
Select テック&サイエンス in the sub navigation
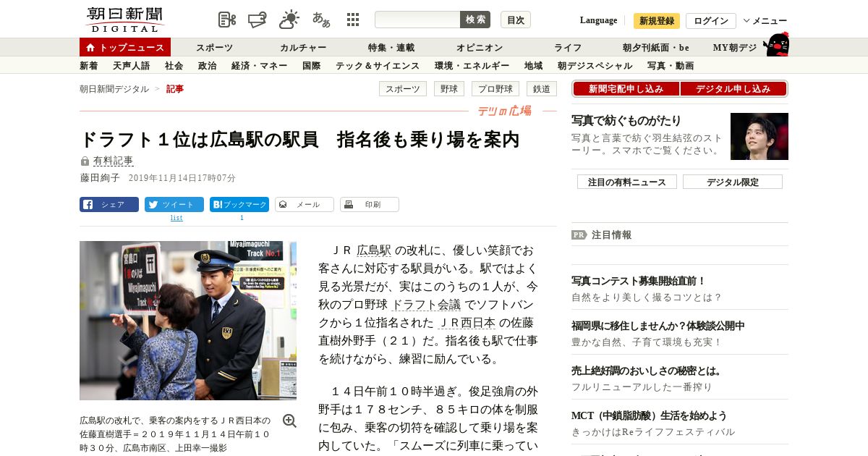click(x=378, y=66)
